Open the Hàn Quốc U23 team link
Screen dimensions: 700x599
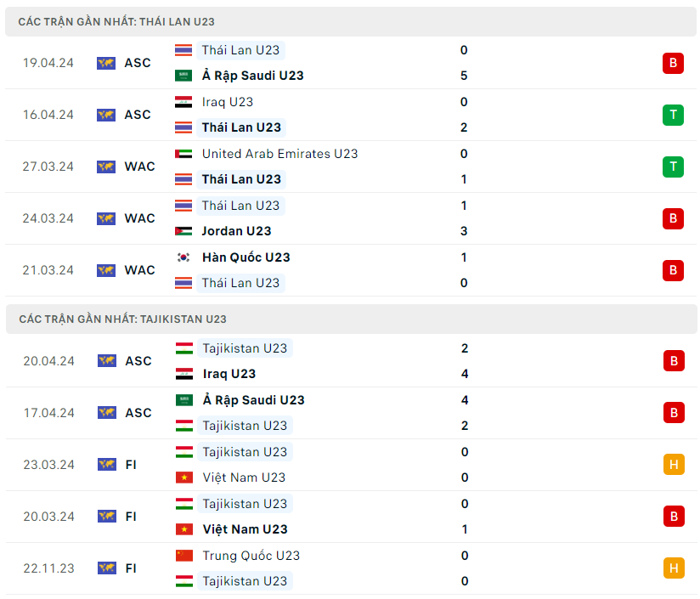[246, 257]
